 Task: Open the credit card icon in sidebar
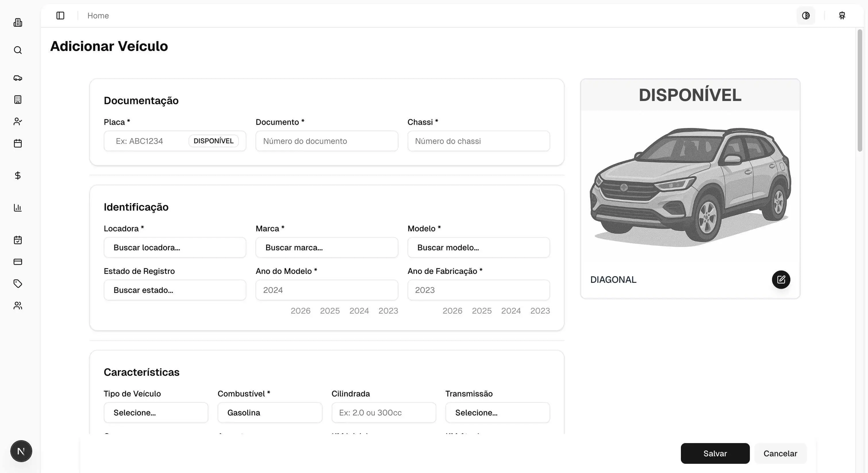click(x=18, y=262)
